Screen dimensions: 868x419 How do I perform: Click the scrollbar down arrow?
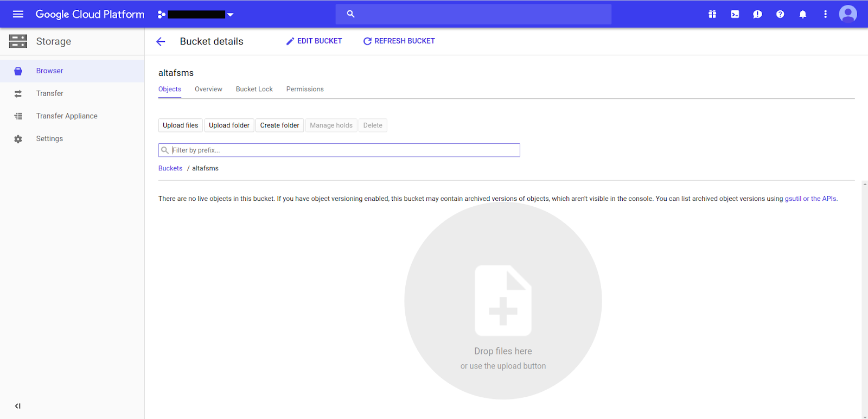point(865,417)
